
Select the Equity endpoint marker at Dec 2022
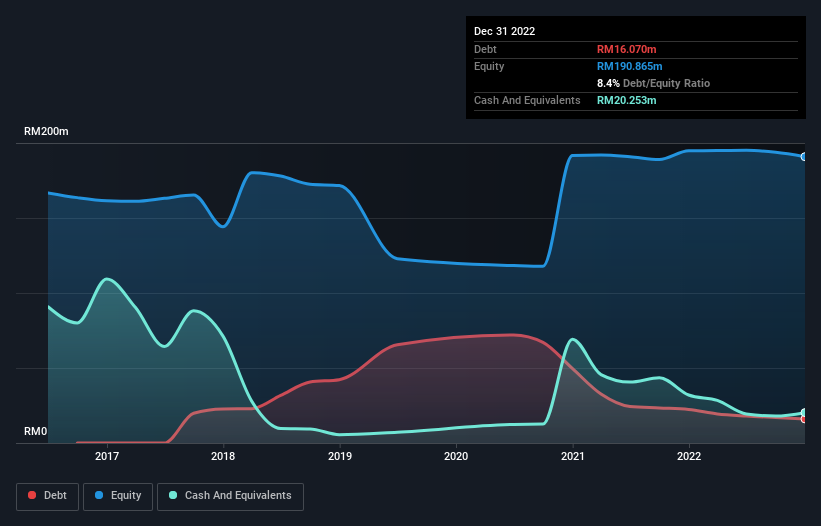pos(804,156)
